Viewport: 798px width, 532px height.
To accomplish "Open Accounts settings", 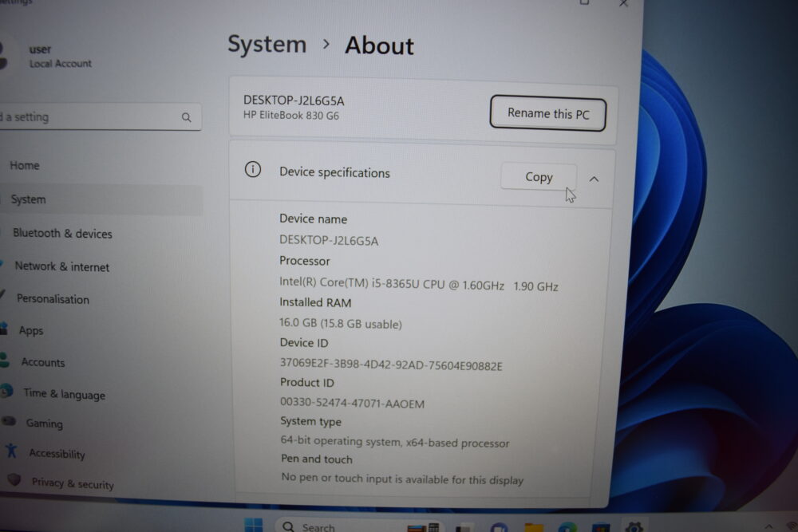I will click(x=43, y=362).
